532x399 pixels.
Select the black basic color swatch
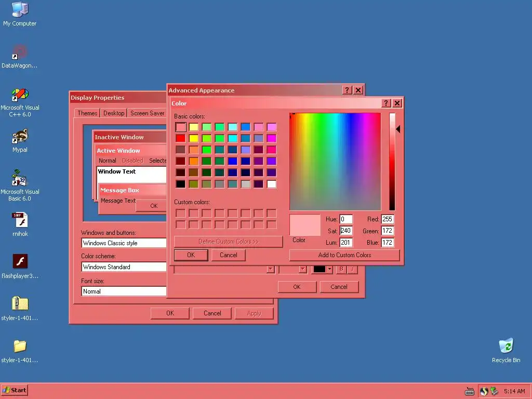[x=180, y=184]
